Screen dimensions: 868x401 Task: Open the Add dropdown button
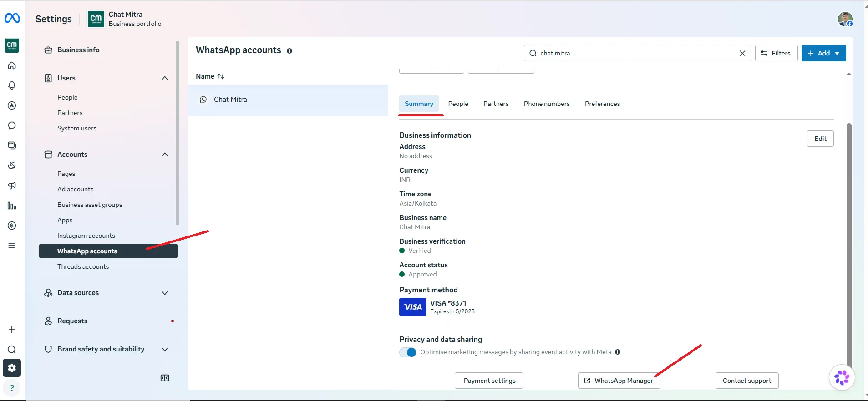click(x=823, y=53)
